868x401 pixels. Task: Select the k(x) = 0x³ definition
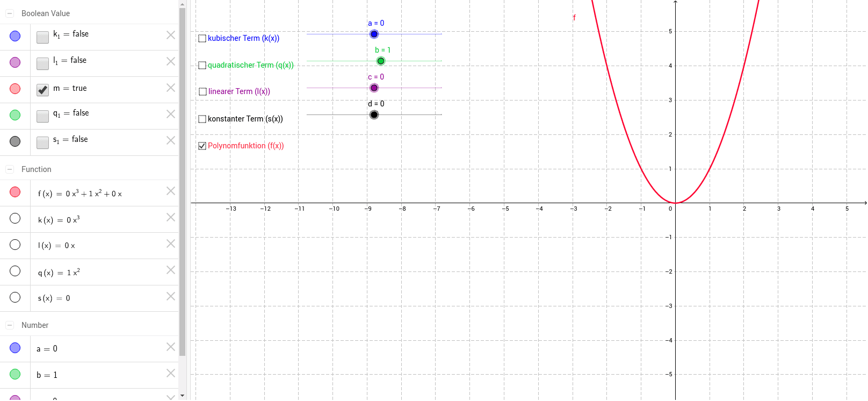[59, 220]
